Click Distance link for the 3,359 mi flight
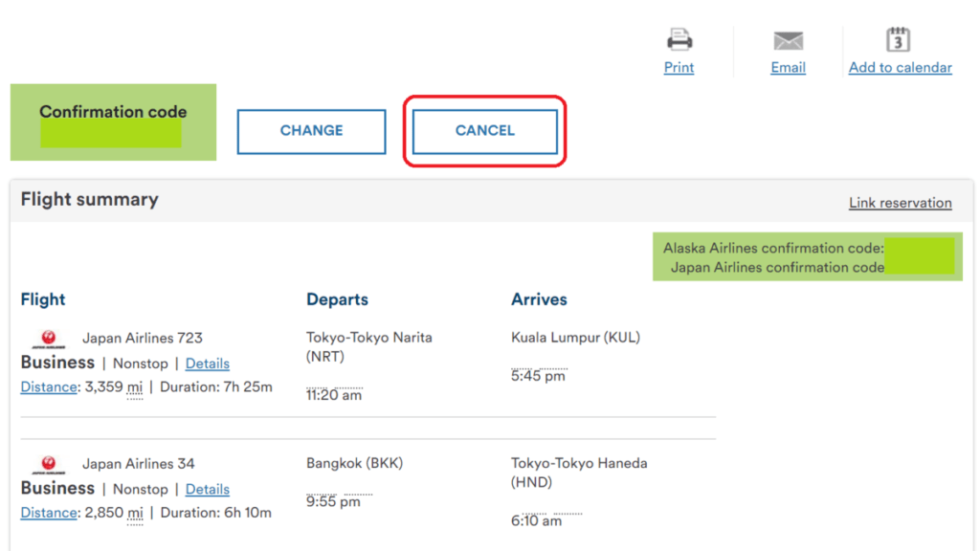 (x=49, y=387)
